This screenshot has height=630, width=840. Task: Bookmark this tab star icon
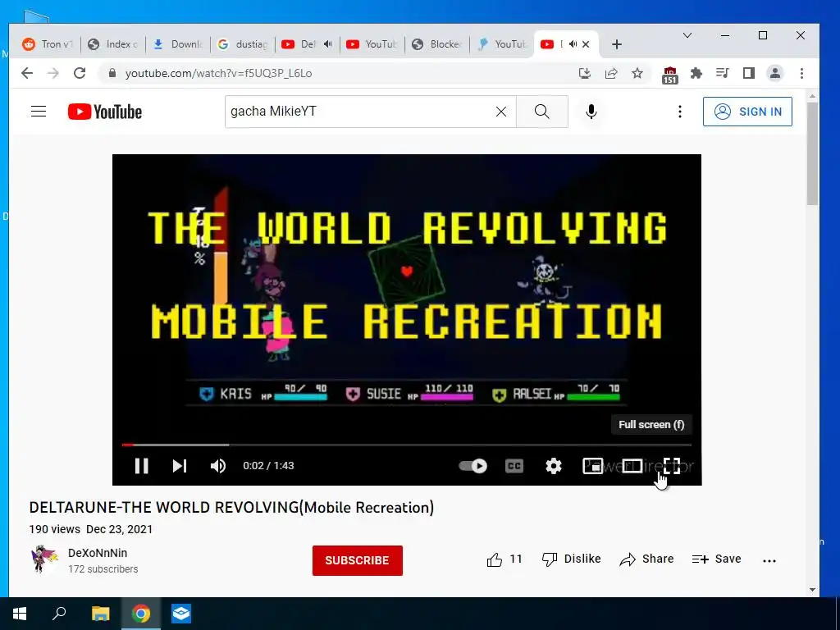click(x=637, y=73)
